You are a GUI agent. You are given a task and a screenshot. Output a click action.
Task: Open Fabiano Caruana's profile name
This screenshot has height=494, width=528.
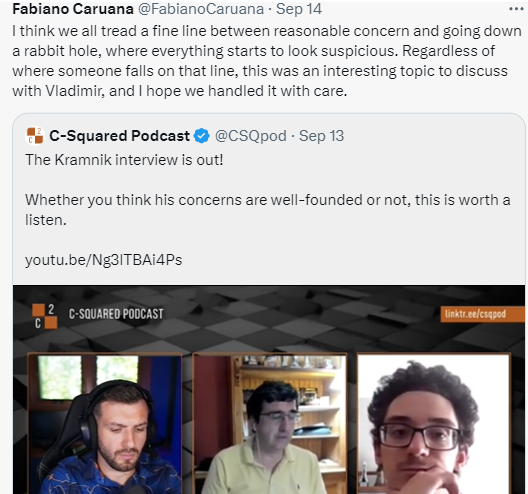[x=73, y=9]
